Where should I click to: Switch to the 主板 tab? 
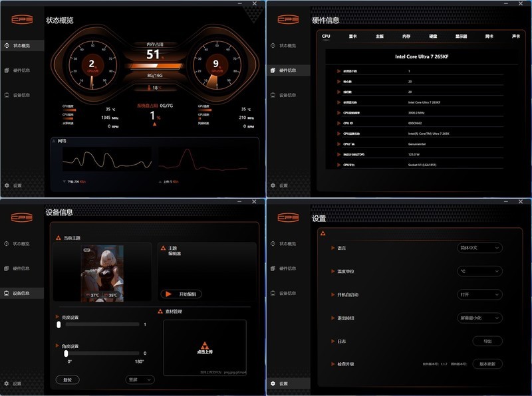pos(380,36)
